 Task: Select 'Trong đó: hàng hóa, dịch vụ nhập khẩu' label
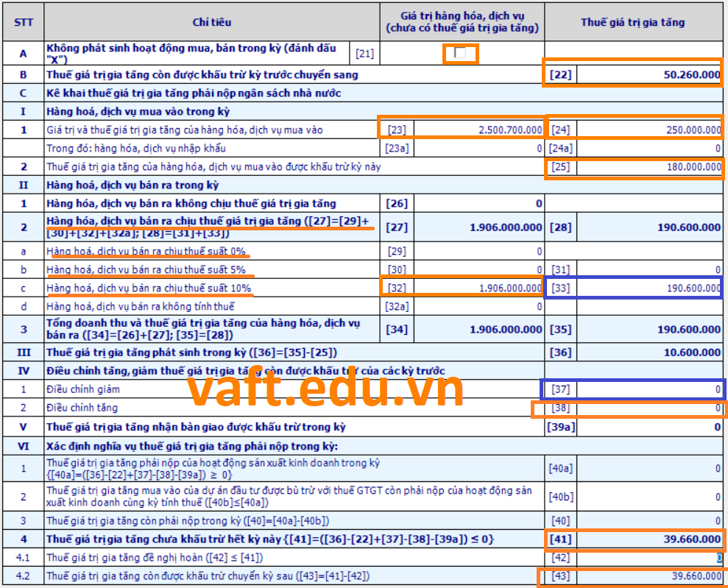136,148
